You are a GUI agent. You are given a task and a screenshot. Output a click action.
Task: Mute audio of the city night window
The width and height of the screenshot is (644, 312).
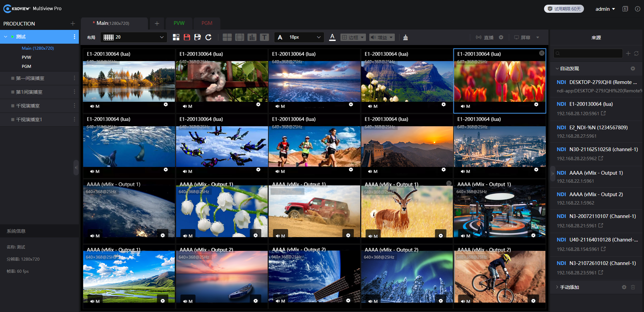pos(463,172)
